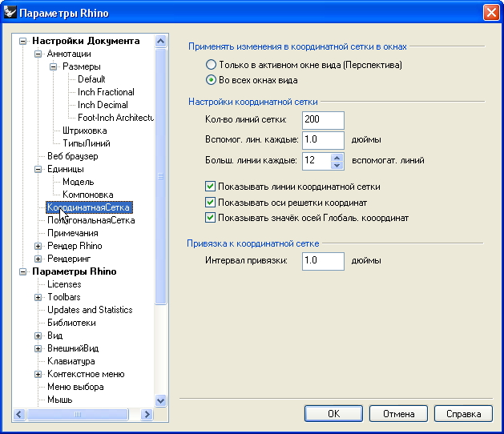Click the tree's horizontal scrollbar thumb
The image size is (504, 434).
click(x=78, y=415)
